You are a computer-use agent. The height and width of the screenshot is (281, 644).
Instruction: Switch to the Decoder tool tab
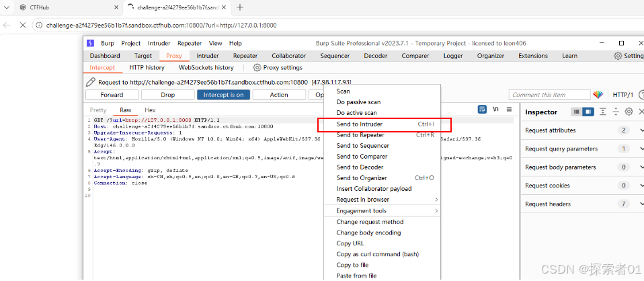click(375, 56)
